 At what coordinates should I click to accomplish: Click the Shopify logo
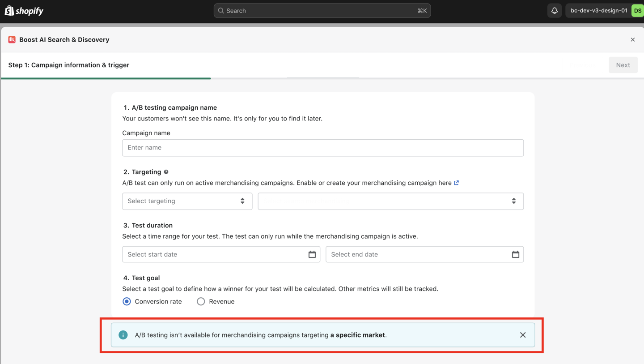(24, 11)
